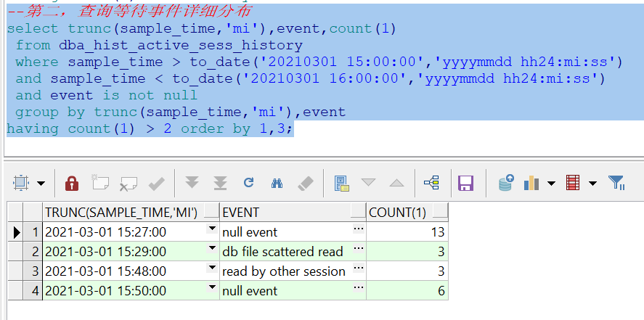644x320 pixels.
Task: Click the 'null event' cell in row 1
Action: [293, 231]
